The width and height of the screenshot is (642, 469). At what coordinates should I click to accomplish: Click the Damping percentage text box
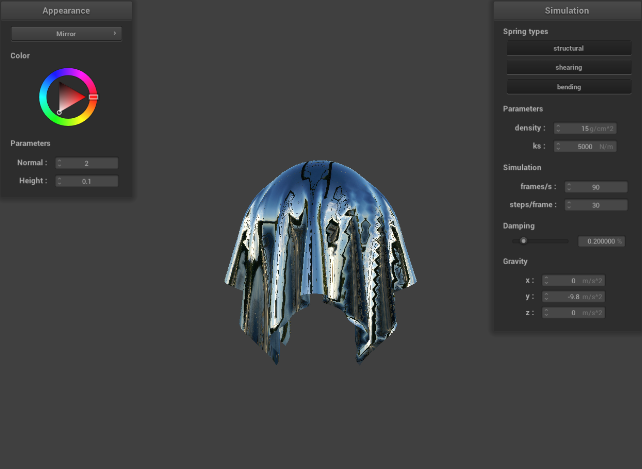pyautogui.click(x=600, y=241)
